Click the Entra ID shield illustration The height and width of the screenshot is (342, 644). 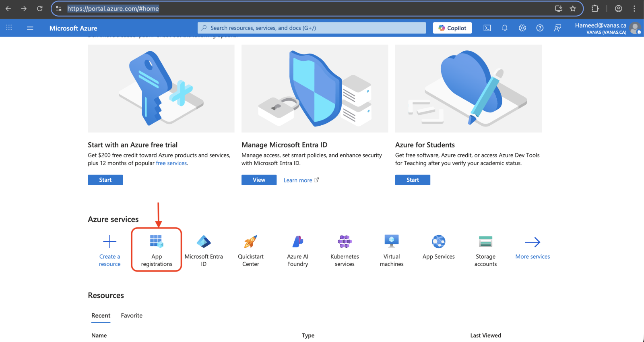[x=315, y=89]
